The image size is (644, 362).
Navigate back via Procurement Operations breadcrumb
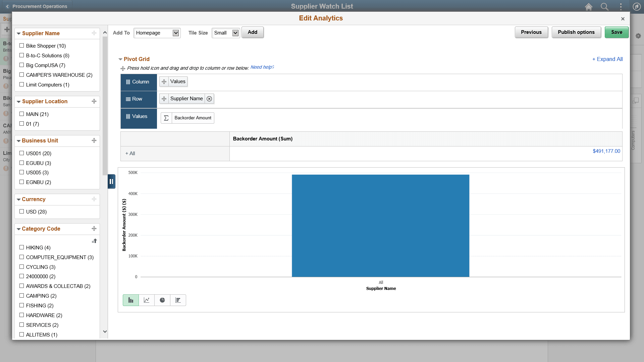(x=37, y=6)
